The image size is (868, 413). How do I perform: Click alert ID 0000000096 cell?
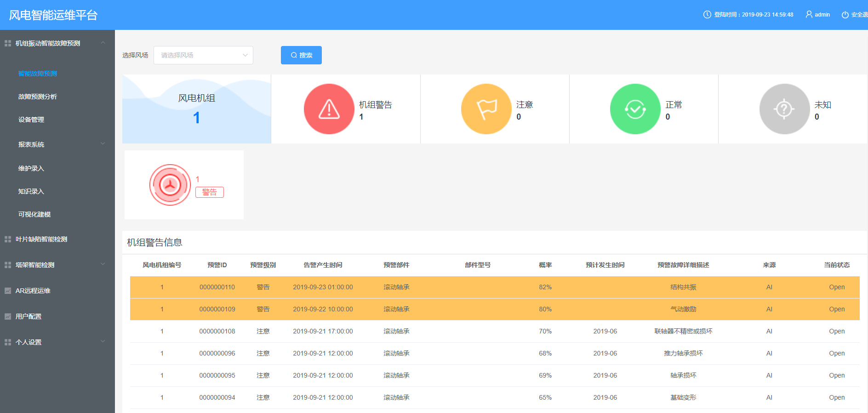click(x=217, y=353)
